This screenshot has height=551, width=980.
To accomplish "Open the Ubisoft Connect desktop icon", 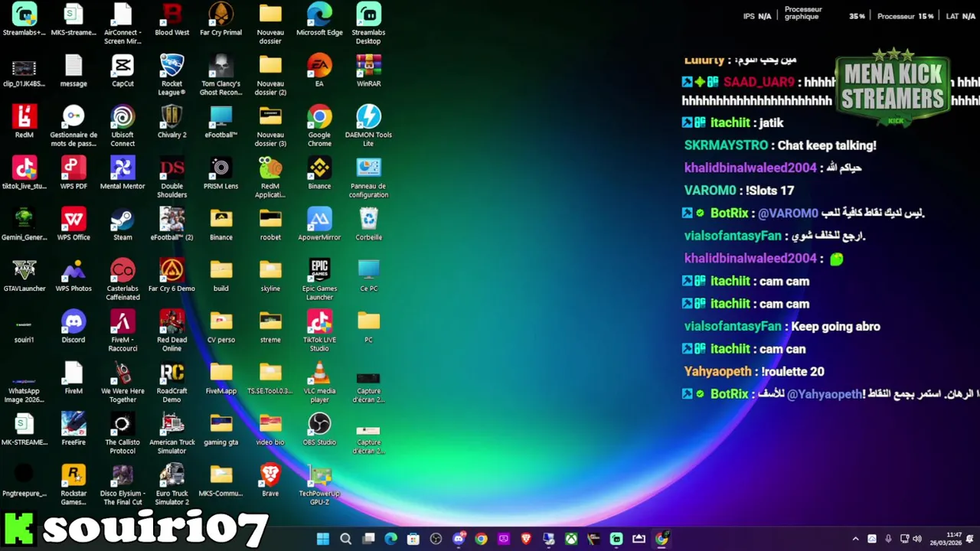I will [122, 126].
